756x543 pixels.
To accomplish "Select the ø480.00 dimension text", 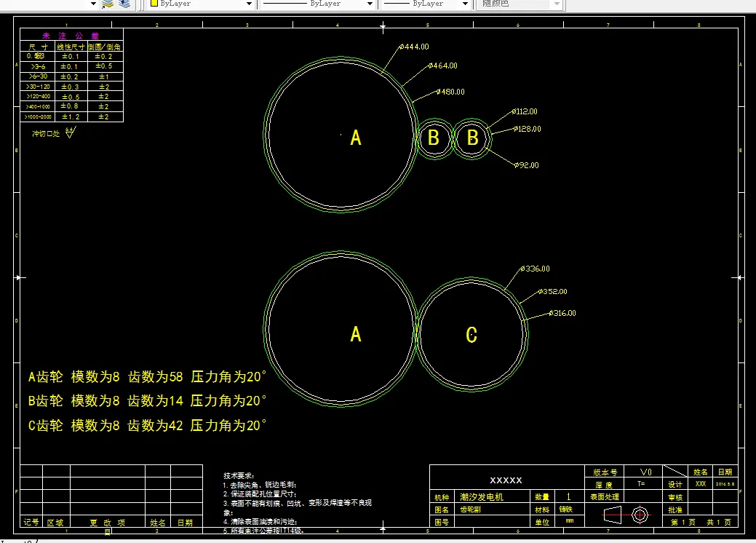I will click(450, 92).
